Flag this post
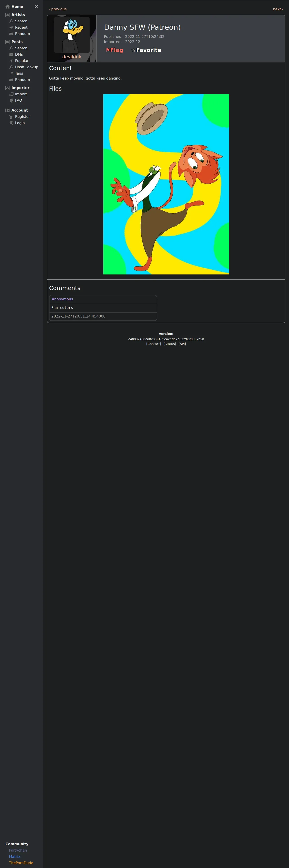 pyautogui.click(x=114, y=50)
